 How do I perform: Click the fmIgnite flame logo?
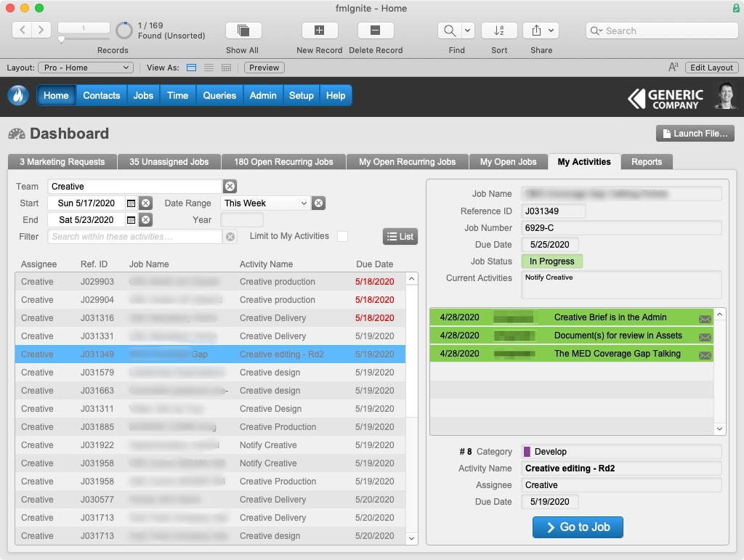(x=18, y=95)
